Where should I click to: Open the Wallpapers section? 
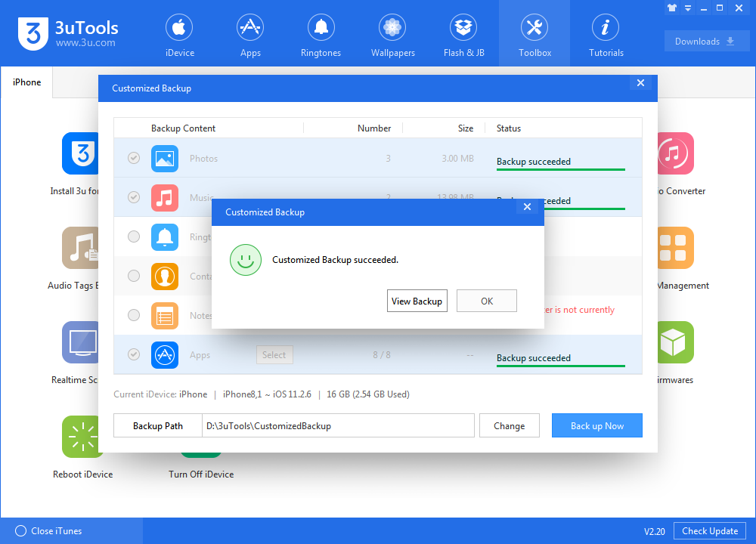click(392, 36)
